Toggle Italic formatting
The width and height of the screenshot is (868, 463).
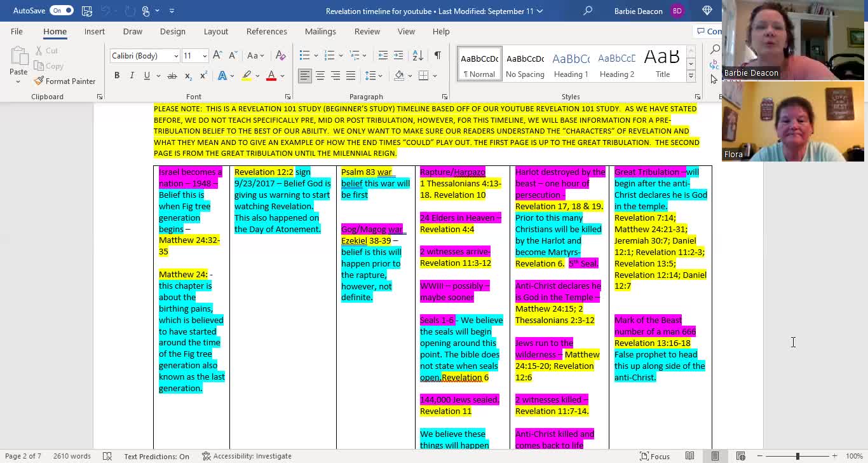pyautogui.click(x=132, y=76)
